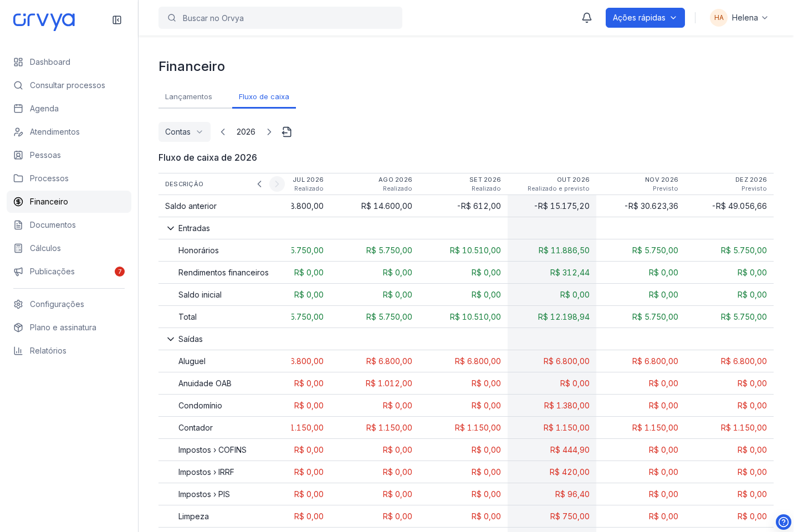Click Limpeza value R$ 750,00
The image size is (798, 532).
pos(570,516)
